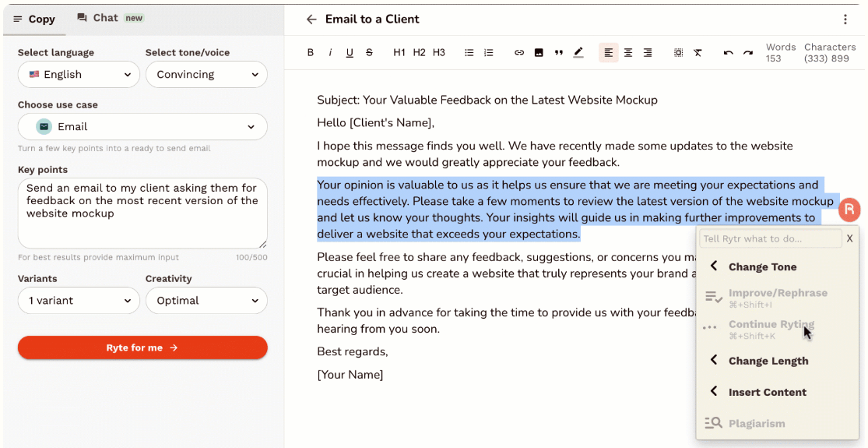Switch to the Chat tab

click(111, 18)
